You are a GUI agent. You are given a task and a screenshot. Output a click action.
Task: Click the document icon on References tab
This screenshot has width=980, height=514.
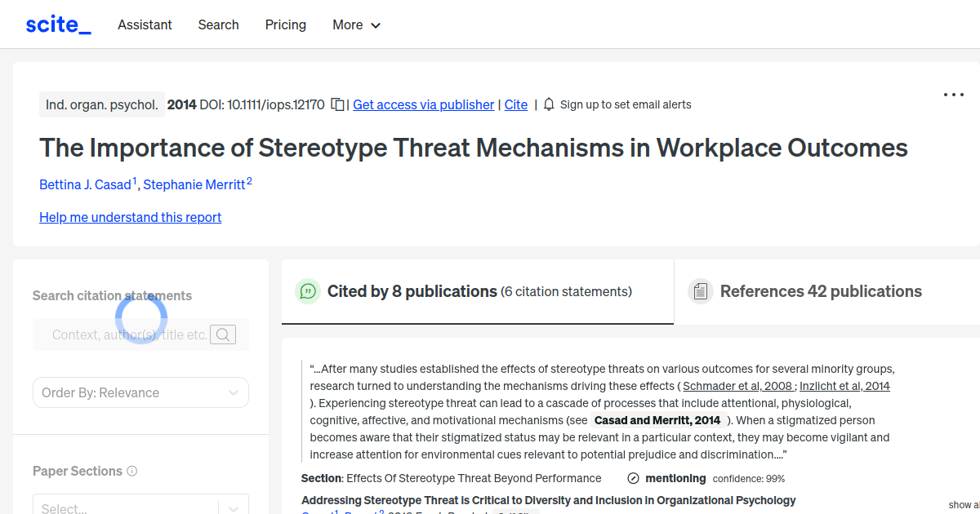(701, 290)
